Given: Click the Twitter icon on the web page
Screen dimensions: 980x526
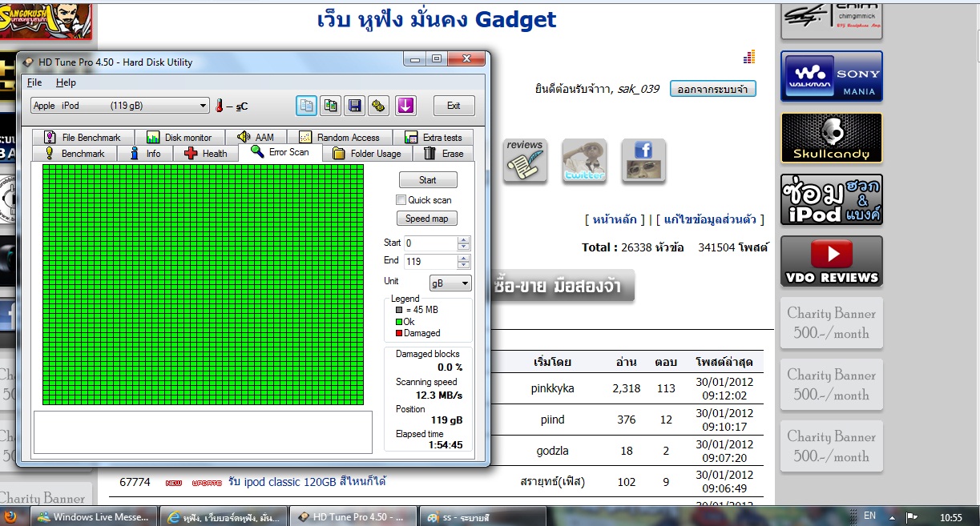Looking at the screenshot, I should [584, 160].
